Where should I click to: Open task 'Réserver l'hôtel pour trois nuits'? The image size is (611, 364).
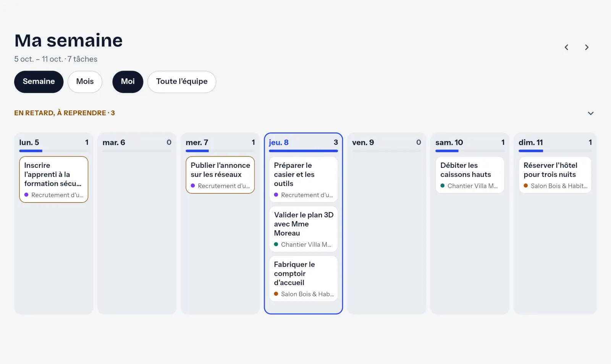click(x=555, y=175)
